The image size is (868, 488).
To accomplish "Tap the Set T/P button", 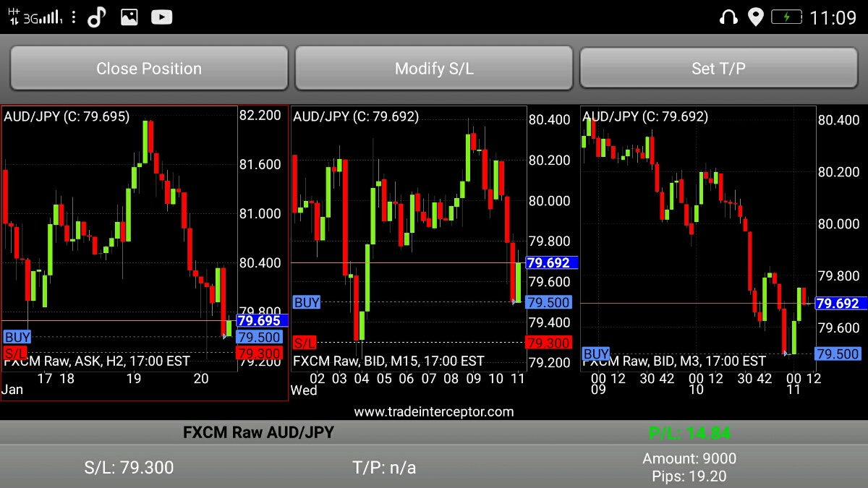I will point(719,69).
